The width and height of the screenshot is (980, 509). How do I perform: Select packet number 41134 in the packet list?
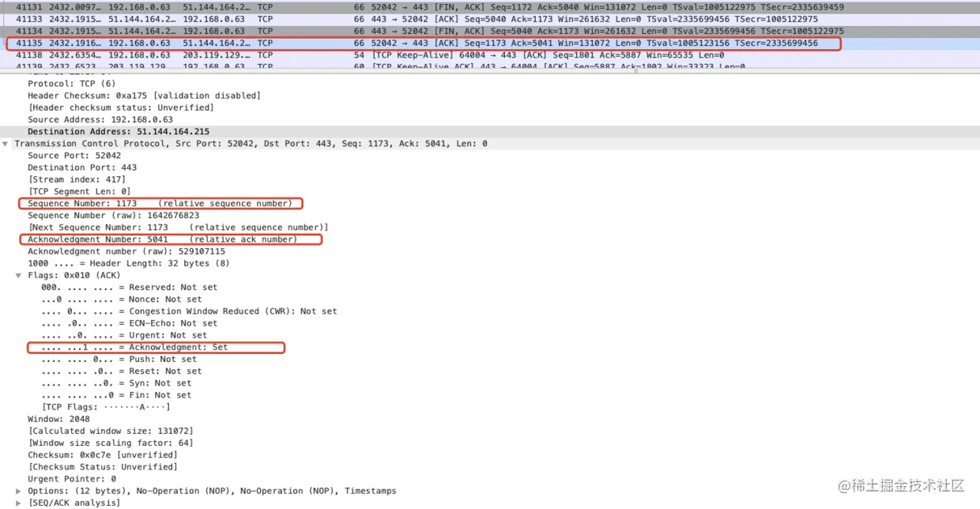[490, 31]
